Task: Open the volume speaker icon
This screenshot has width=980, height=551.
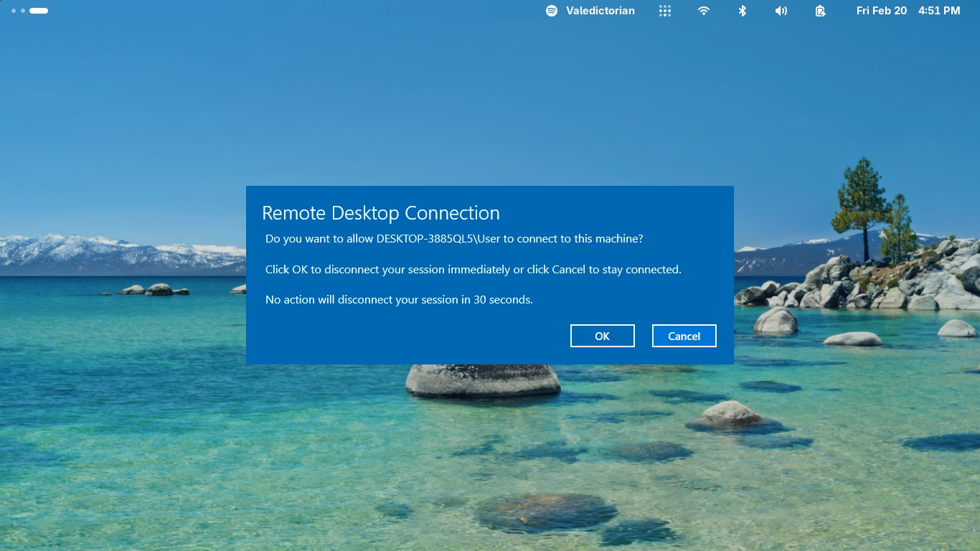Action: coord(781,11)
